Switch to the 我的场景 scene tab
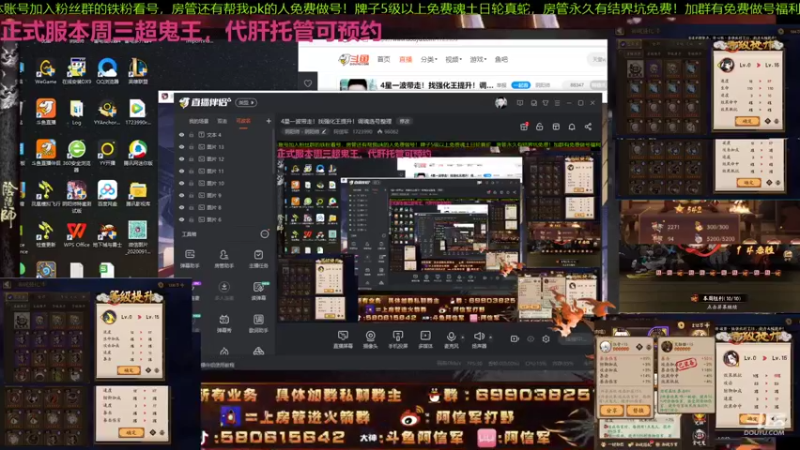The width and height of the screenshot is (800, 450). coord(198,121)
